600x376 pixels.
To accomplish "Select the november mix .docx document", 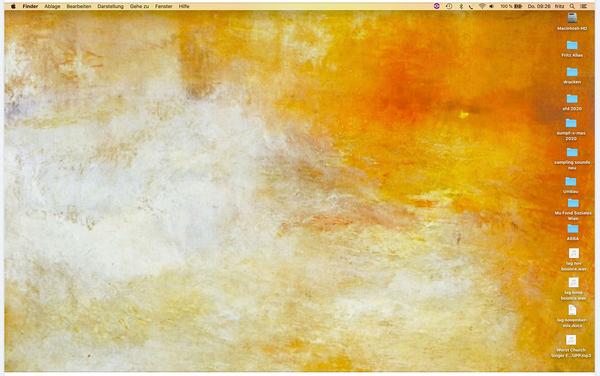I will point(572,310).
